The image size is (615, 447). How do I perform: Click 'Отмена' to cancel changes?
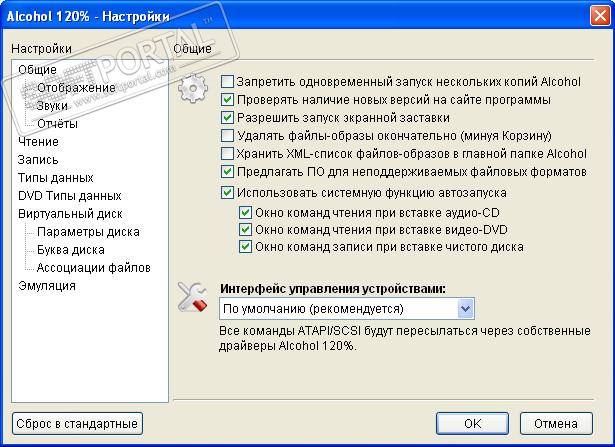coord(556,423)
